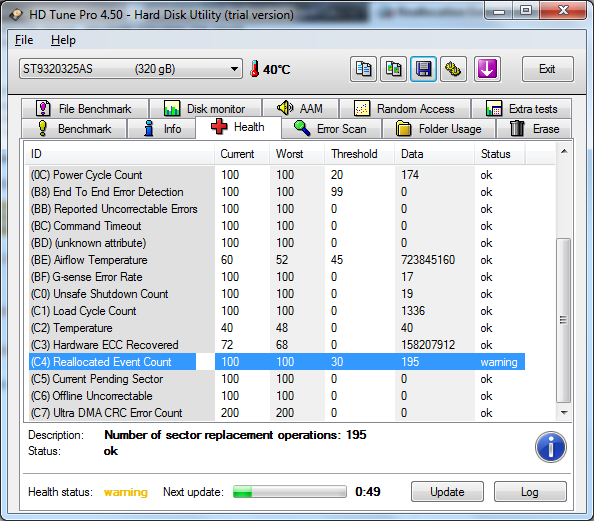Switch to the Random Access tab
This screenshot has height=521, width=594.
coord(405,109)
